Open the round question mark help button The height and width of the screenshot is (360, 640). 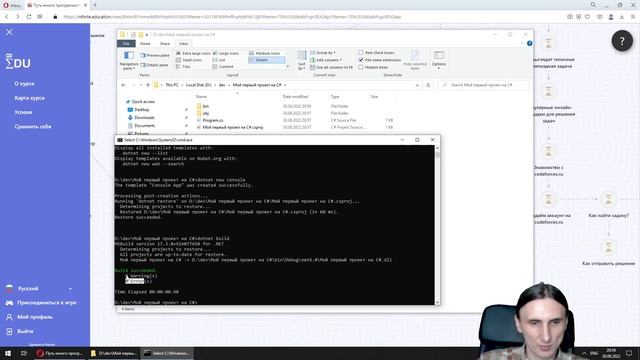[x=622, y=41]
